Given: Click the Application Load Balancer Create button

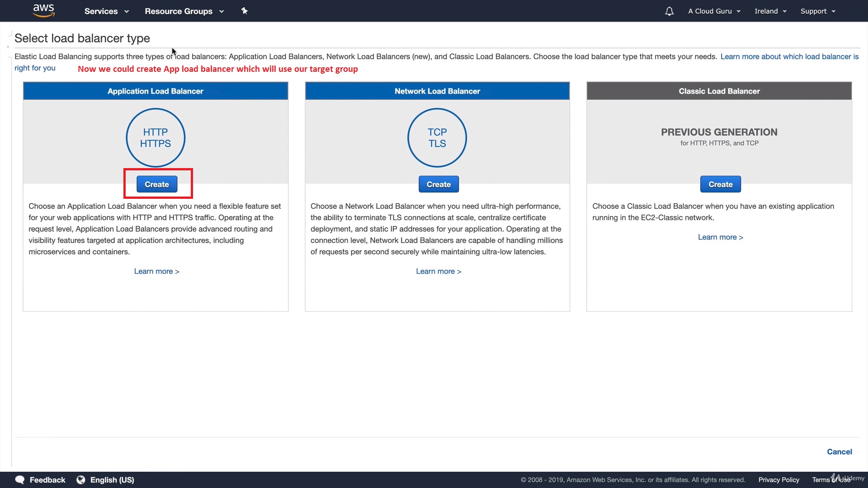Looking at the screenshot, I should (x=157, y=184).
